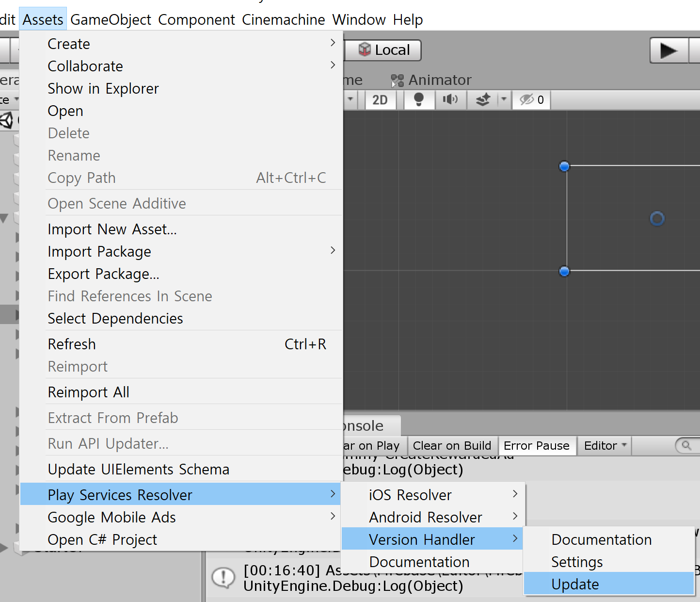Image resolution: width=700 pixels, height=602 pixels.
Task: Open the Assets menu
Action: point(43,20)
